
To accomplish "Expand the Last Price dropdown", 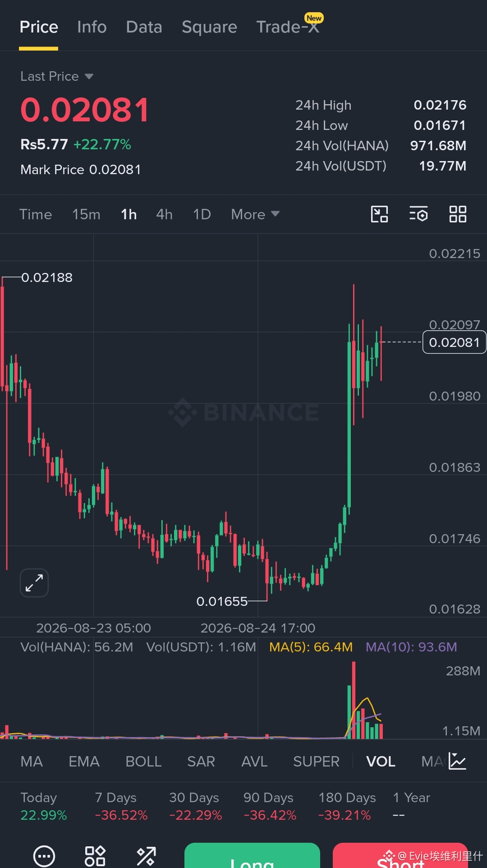I will [x=57, y=76].
